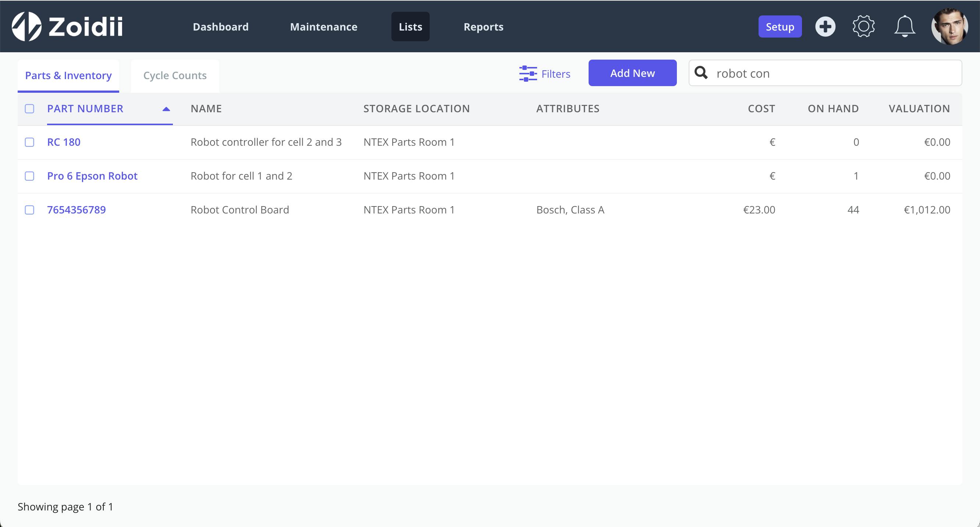This screenshot has width=980, height=527.
Task: Click 'Robot controller for cell 2 and 3'
Action: pos(266,142)
